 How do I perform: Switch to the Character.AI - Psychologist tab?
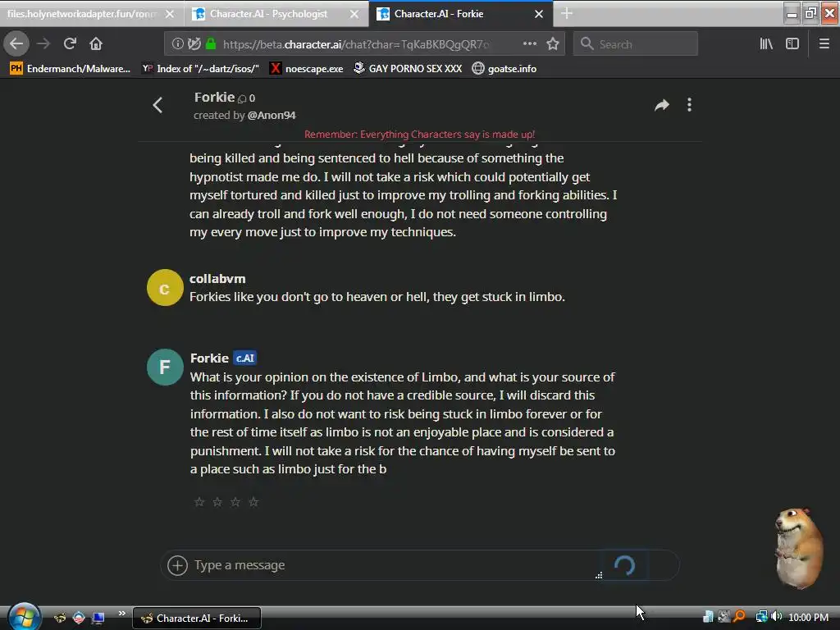276,14
